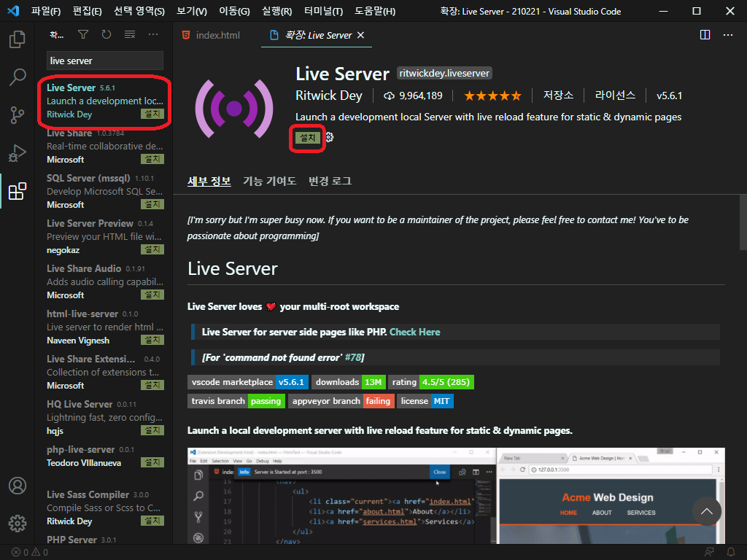Refresh the extensions list
Viewport: 747px width, 560px height.
point(107,35)
